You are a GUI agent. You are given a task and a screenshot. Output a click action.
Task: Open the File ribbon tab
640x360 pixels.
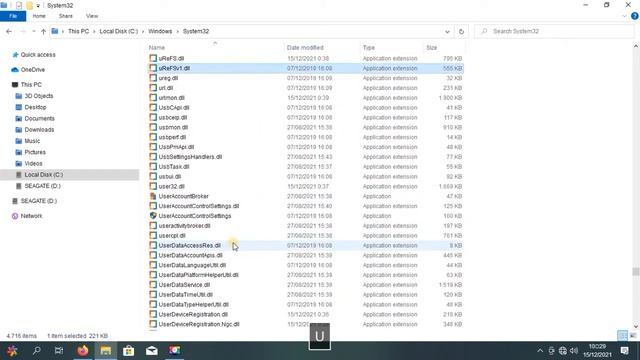click(x=13, y=16)
